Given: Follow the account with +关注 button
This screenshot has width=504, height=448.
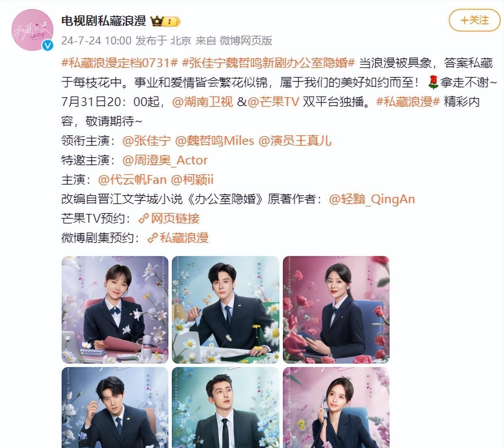Looking at the screenshot, I should [x=474, y=20].
